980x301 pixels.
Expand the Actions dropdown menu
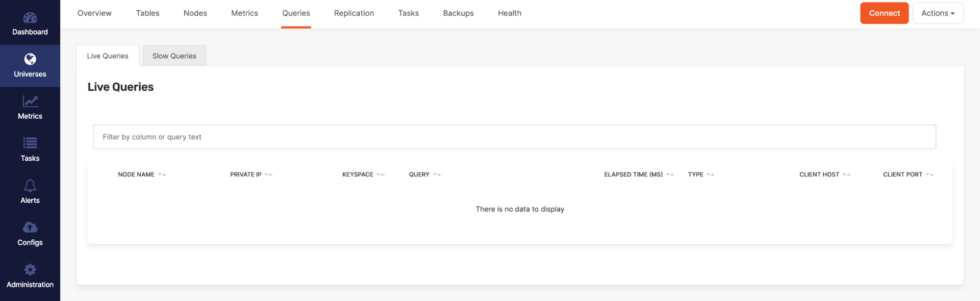click(937, 13)
